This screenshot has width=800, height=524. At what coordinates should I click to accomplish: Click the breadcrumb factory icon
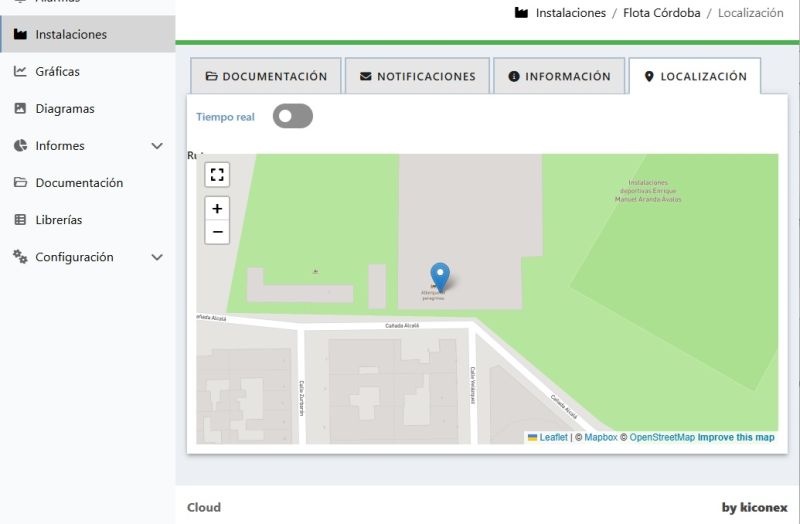click(x=521, y=13)
